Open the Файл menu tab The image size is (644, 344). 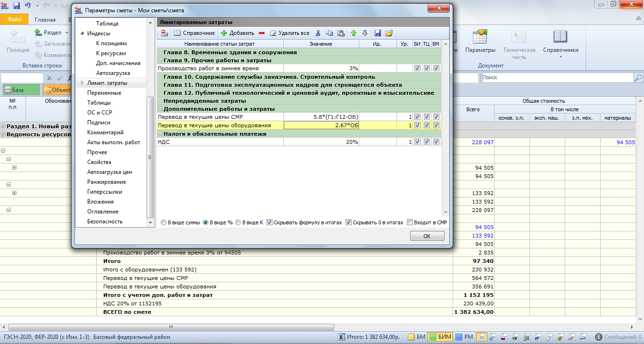click(14, 19)
